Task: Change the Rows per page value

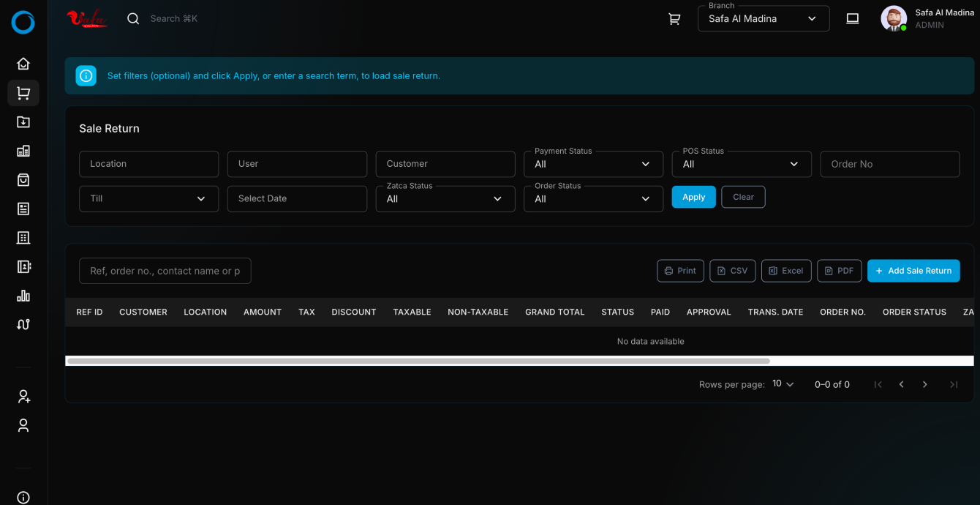Action: (x=782, y=384)
